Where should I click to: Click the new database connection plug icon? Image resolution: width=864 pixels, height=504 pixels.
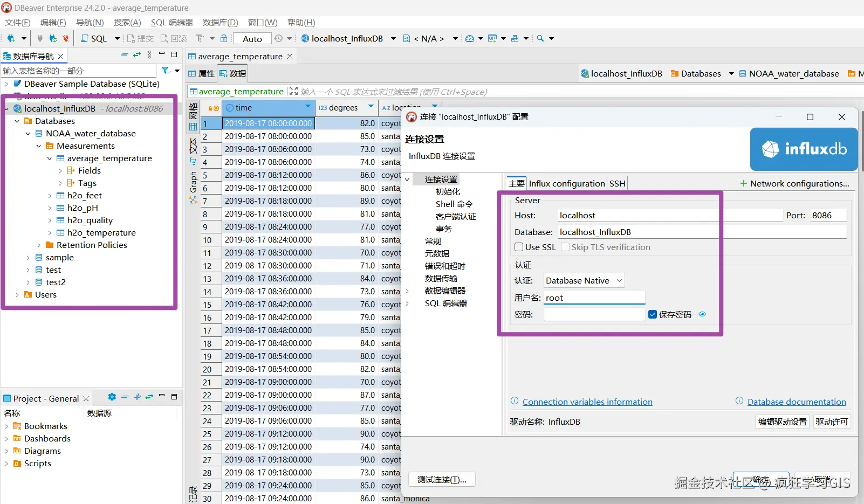pyautogui.click(x=11, y=38)
